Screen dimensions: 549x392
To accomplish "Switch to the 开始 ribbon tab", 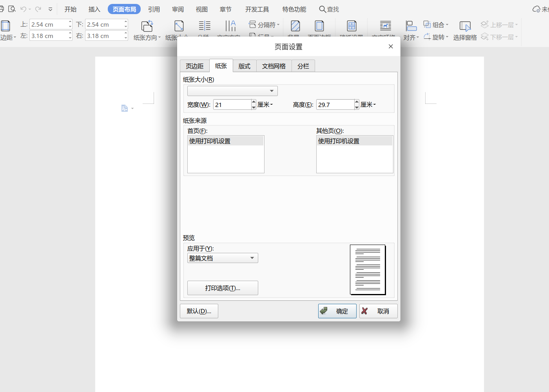I will click(71, 9).
